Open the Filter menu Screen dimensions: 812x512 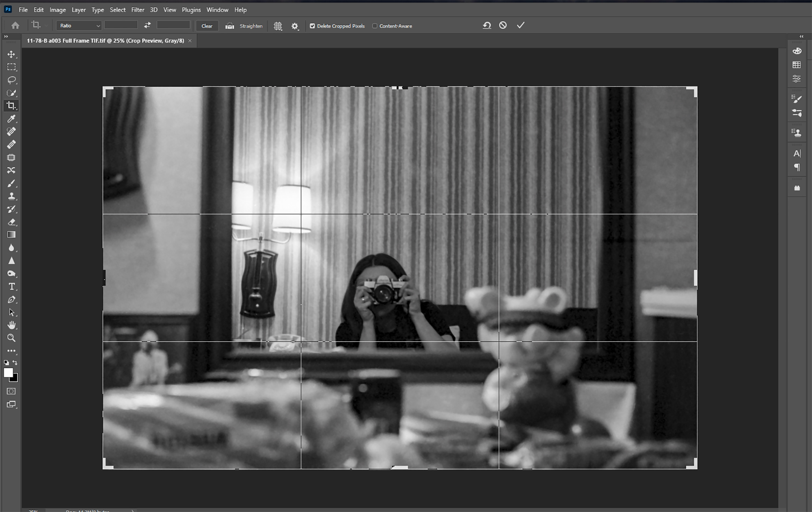138,10
